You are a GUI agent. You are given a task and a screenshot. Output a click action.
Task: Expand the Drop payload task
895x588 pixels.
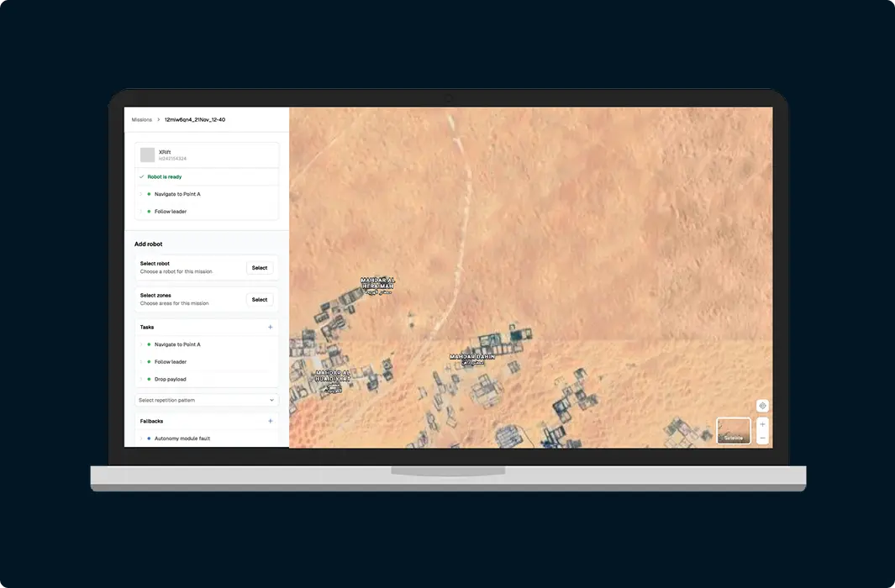point(141,380)
